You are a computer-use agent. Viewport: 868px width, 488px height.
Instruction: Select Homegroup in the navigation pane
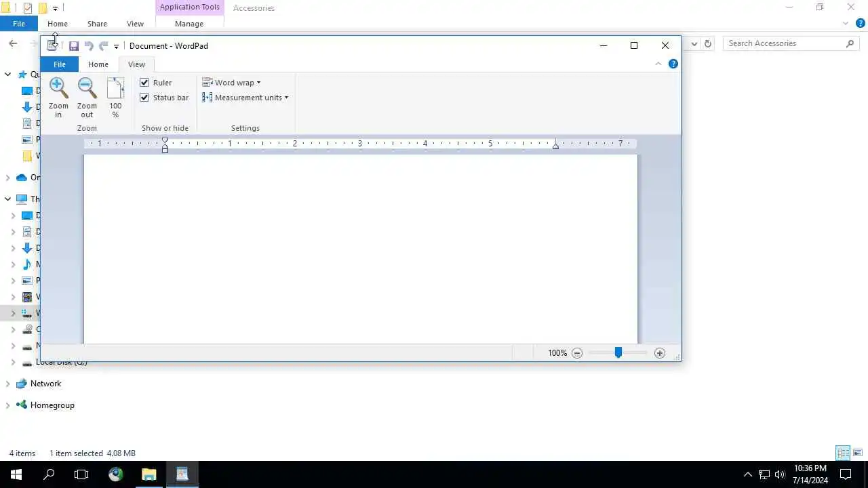(52, 405)
